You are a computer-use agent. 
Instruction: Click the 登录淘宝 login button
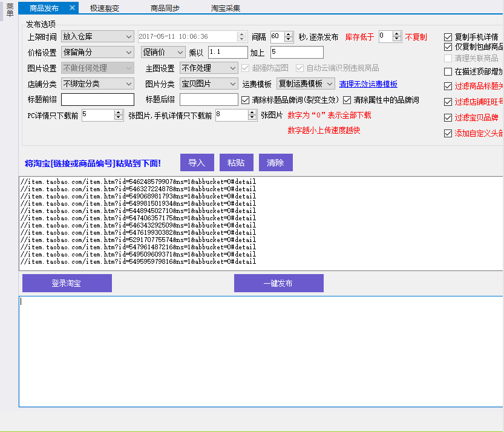point(67,283)
